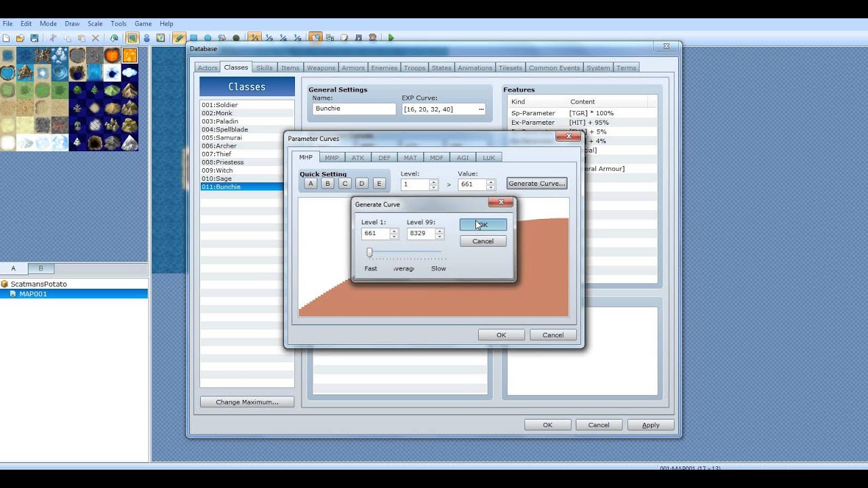
Task: Switch to Region editing mode icon
Action: click(161, 38)
